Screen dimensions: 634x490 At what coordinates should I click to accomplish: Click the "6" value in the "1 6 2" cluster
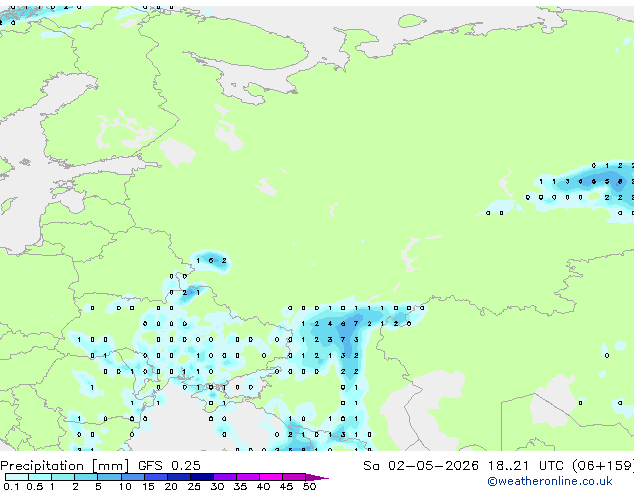pyautogui.click(x=211, y=260)
